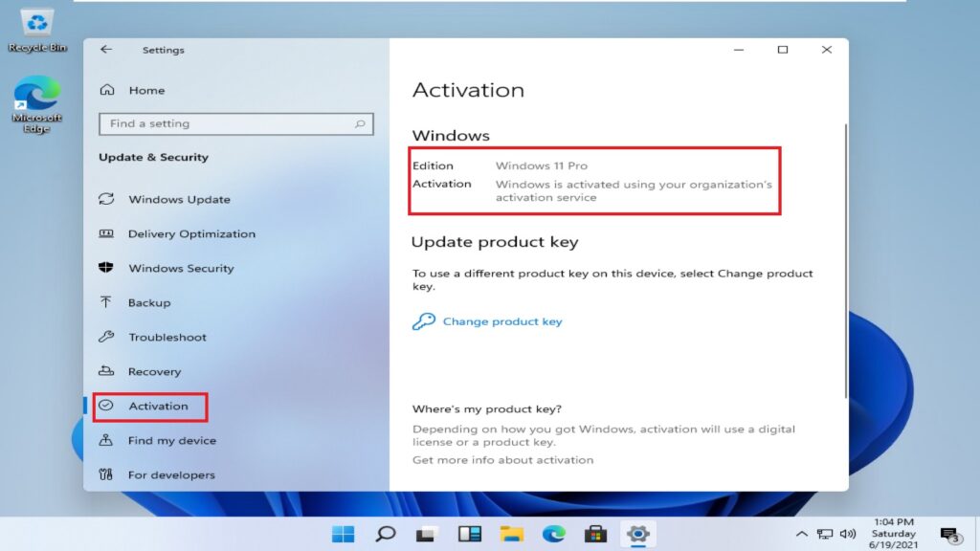The width and height of the screenshot is (980, 551).
Task: Minimize the Settings window
Action: (739, 50)
